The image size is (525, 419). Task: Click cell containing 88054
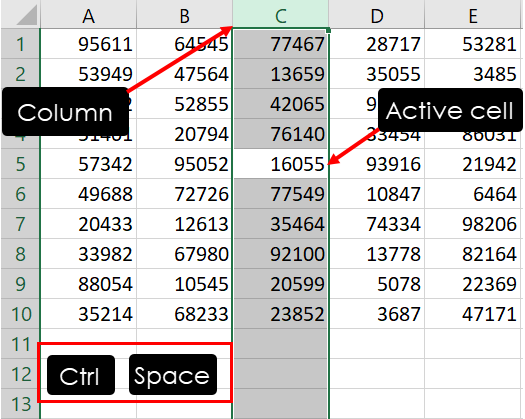point(88,284)
